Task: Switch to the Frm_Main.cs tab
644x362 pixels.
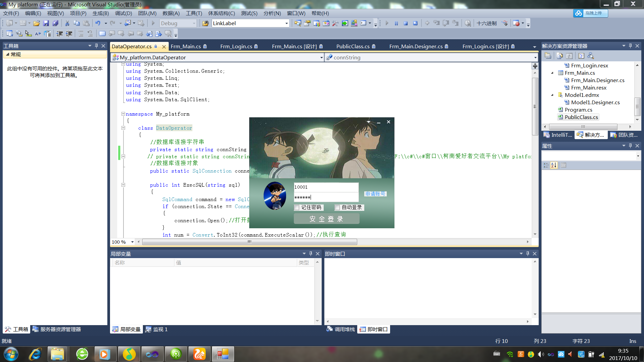Action: (186, 47)
